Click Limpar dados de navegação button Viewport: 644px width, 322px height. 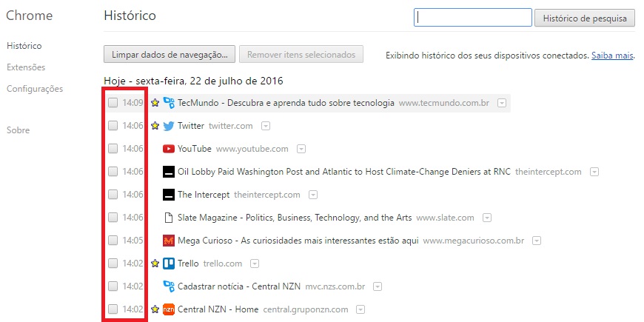coord(170,54)
